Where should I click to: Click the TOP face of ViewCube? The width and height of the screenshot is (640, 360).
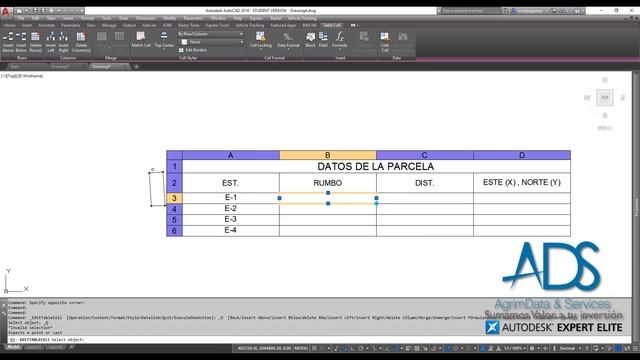point(605,98)
